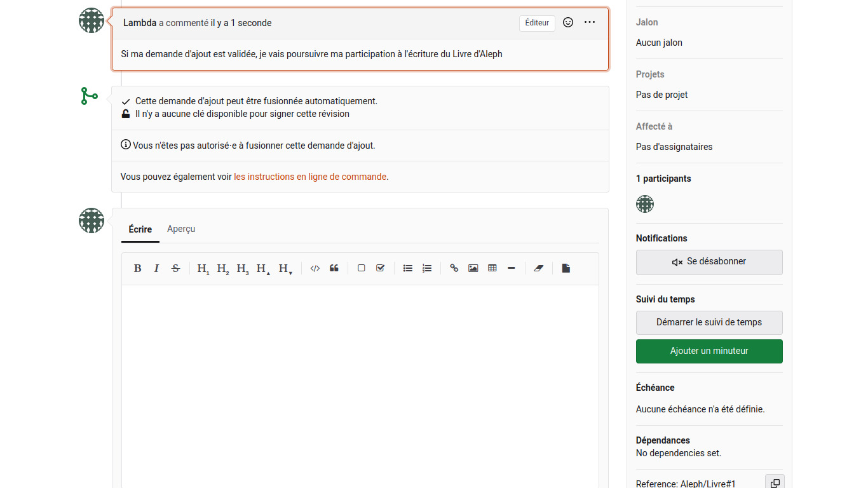Toggle bold formatting in editor toolbar

pyautogui.click(x=137, y=268)
